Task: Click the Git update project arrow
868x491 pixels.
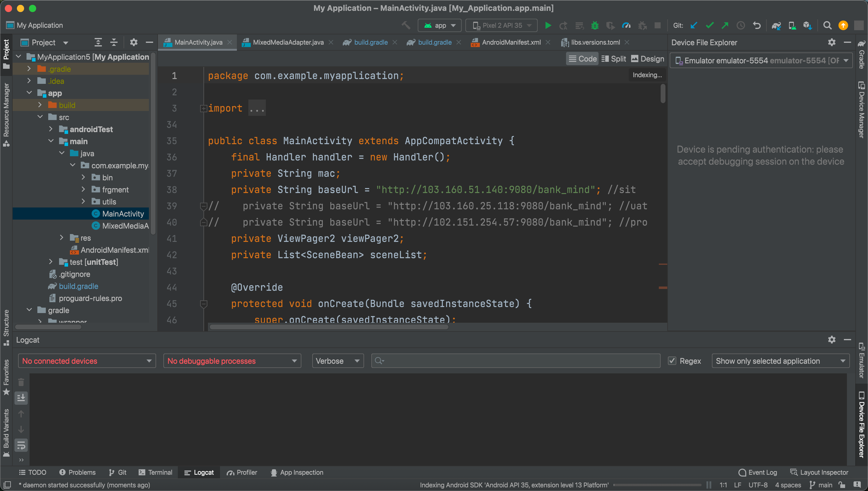Action: 694,25
